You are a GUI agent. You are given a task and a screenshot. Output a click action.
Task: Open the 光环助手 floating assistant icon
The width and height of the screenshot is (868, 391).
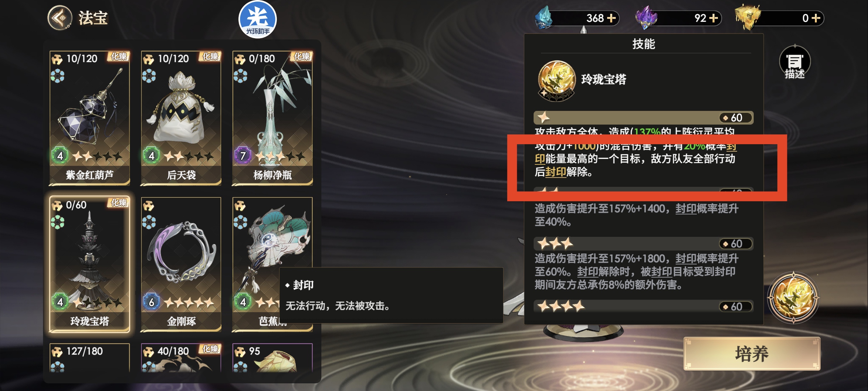[257, 20]
